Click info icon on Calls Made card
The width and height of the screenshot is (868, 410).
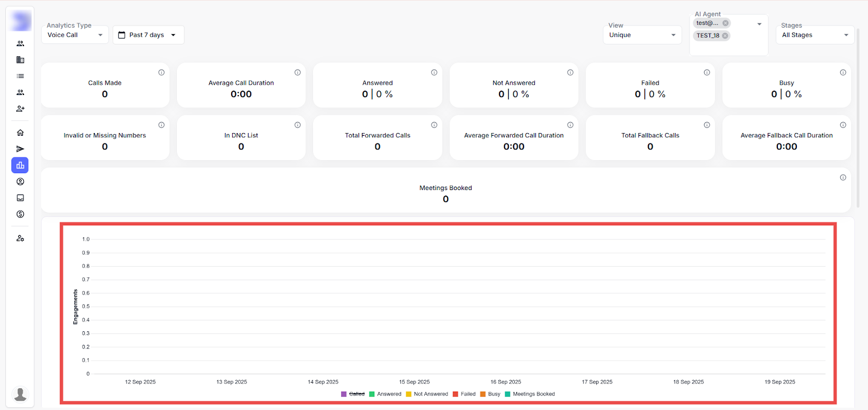coord(161,72)
